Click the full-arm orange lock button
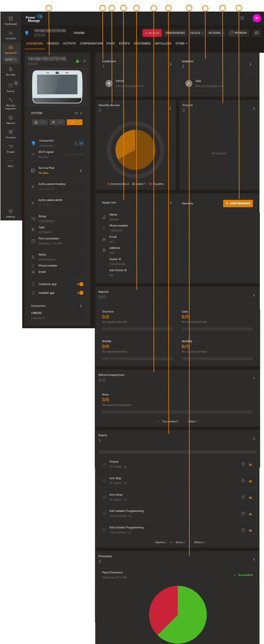Image resolution: width=264 pixels, height=644 pixels. point(74,122)
